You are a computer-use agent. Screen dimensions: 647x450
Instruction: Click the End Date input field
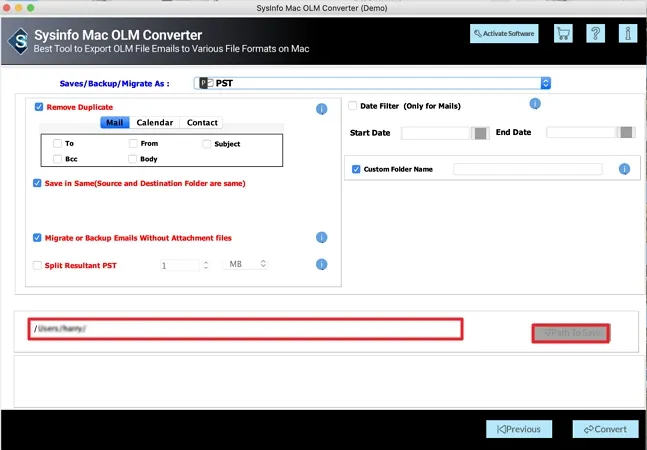click(x=582, y=132)
